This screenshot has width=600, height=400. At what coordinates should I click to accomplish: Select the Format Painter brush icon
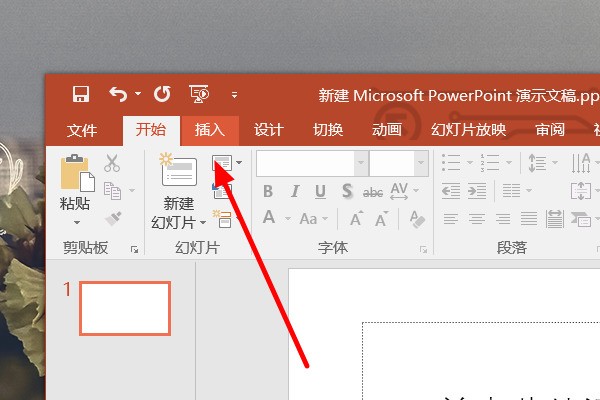click(x=112, y=217)
